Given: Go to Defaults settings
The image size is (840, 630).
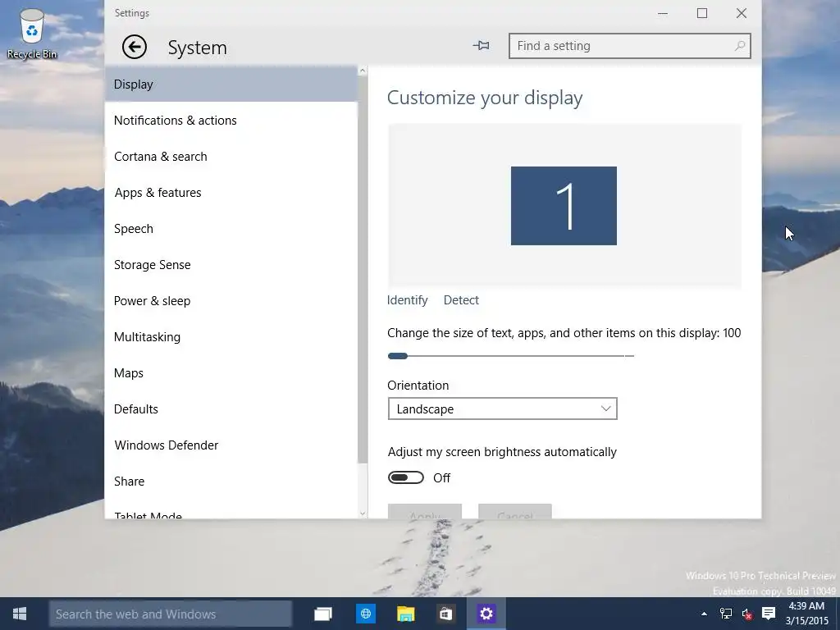Looking at the screenshot, I should point(231,409).
